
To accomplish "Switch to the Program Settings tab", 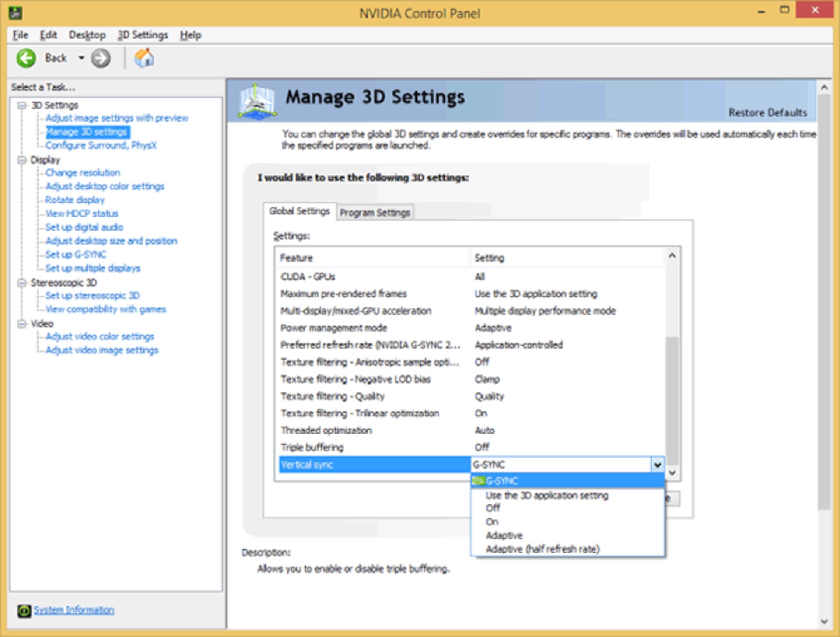I will point(374,212).
